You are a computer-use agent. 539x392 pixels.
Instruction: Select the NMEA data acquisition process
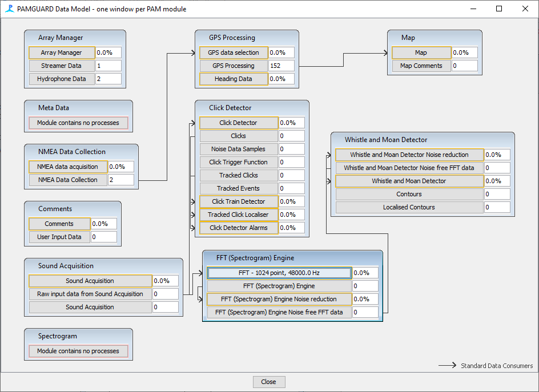tap(68, 167)
